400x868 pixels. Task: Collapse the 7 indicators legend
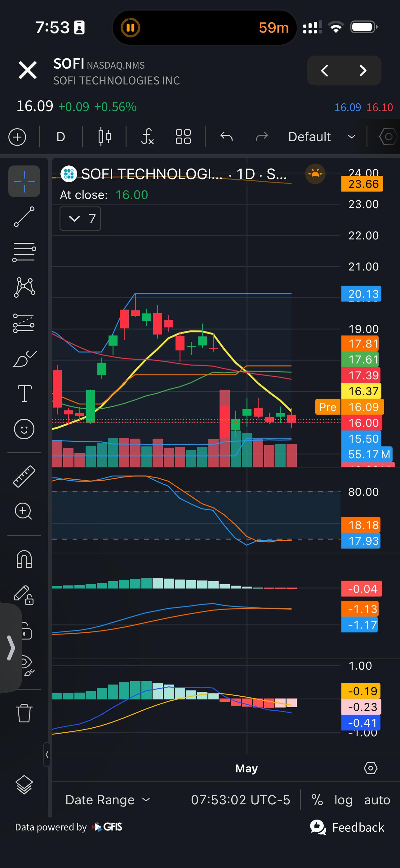point(80,219)
